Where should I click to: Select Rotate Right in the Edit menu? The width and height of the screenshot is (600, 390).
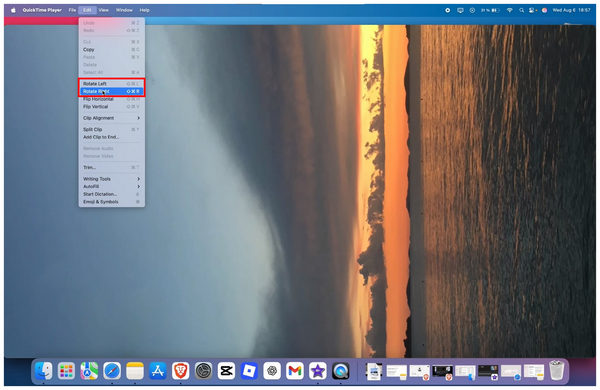(111, 91)
